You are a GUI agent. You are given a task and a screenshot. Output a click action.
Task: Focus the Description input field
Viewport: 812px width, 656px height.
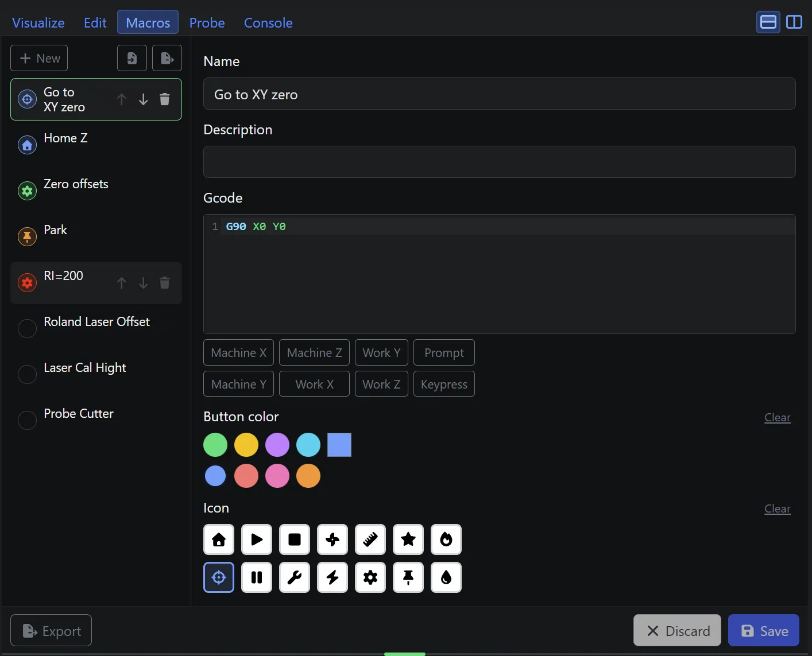click(x=500, y=162)
